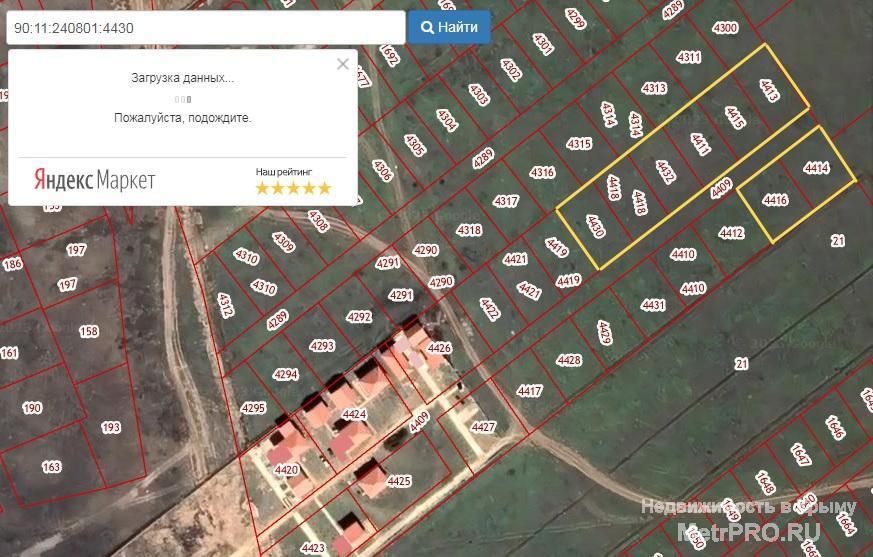Select parcel label 4313
Screen dimensions: 873x557
[x=654, y=88]
